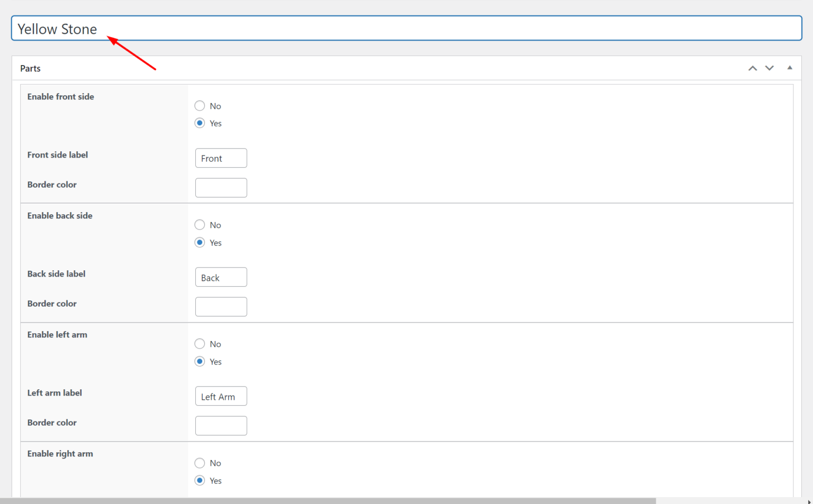Move the Parts panel up
This screenshot has height=504, width=813.
752,68
